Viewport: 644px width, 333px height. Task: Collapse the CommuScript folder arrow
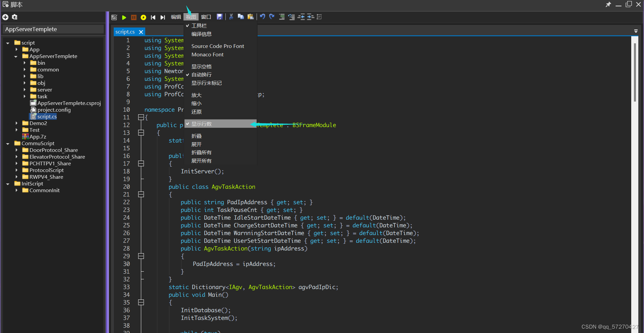tap(8, 144)
